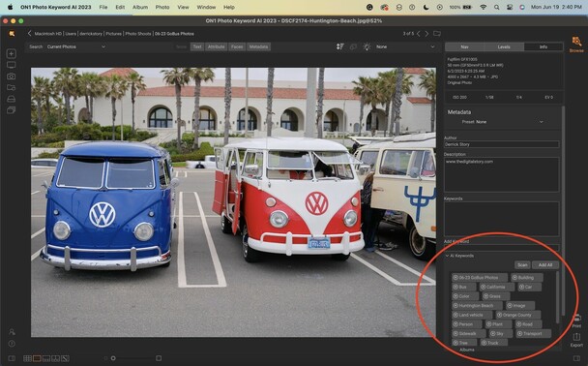The height and width of the screenshot is (366, 588).
Task: Switch to detail view icon
Action: coord(37,358)
